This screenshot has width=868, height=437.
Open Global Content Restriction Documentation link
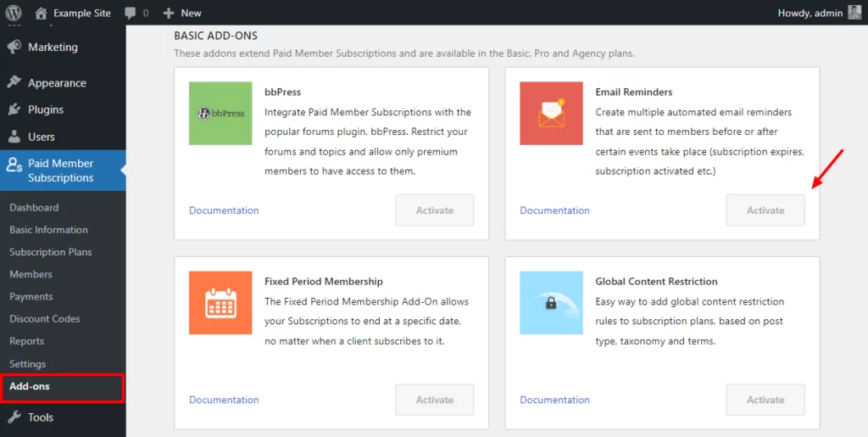click(x=554, y=400)
